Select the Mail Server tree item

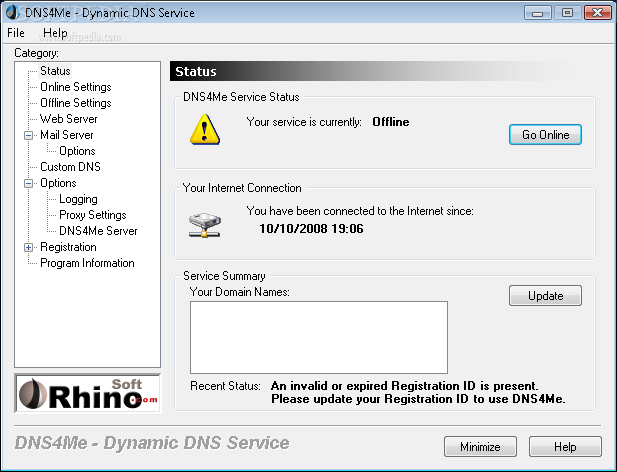67,135
